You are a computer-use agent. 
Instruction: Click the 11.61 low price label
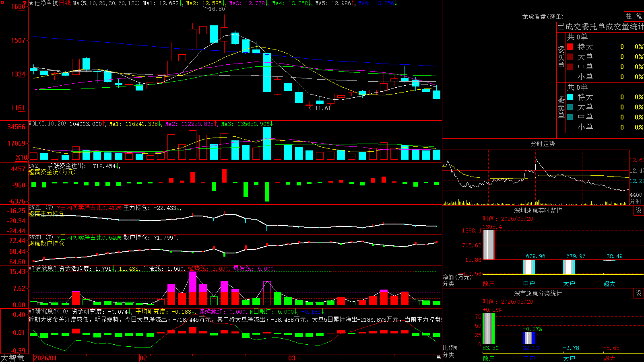click(322, 108)
